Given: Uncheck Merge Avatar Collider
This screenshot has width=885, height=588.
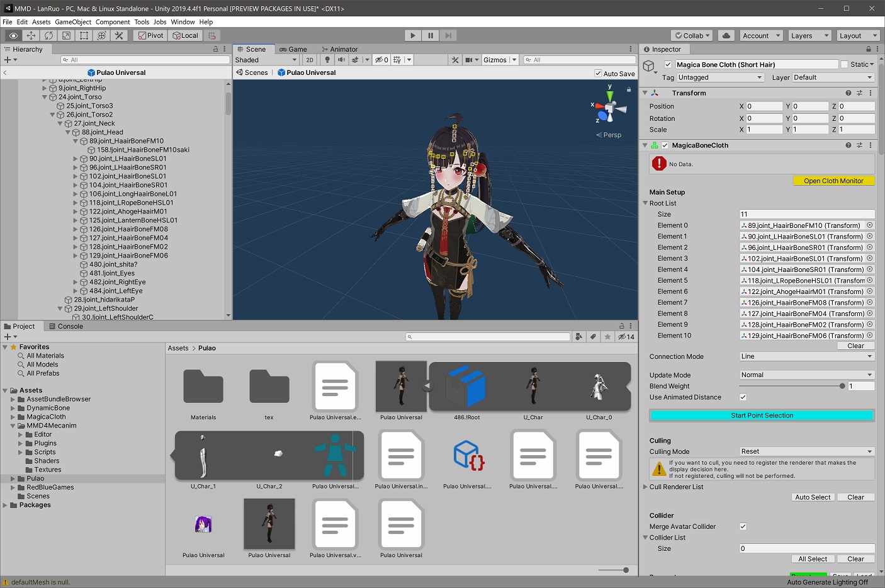Looking at the screenshot, I should [743, 526].
